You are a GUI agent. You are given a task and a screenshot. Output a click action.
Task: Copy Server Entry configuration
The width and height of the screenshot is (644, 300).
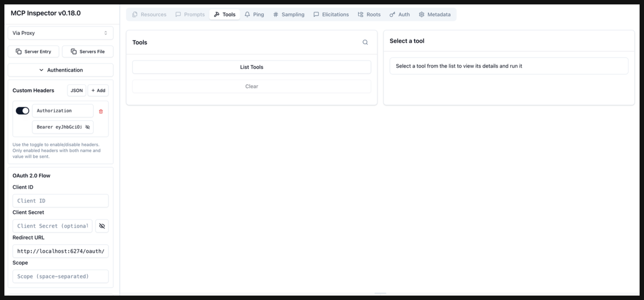click(x=34, y=52)
